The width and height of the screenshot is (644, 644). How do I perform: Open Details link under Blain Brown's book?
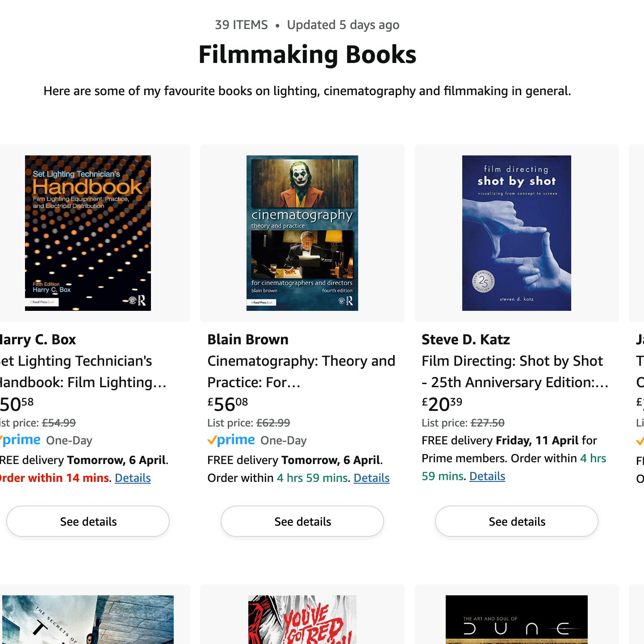click(x=371, y=478)
